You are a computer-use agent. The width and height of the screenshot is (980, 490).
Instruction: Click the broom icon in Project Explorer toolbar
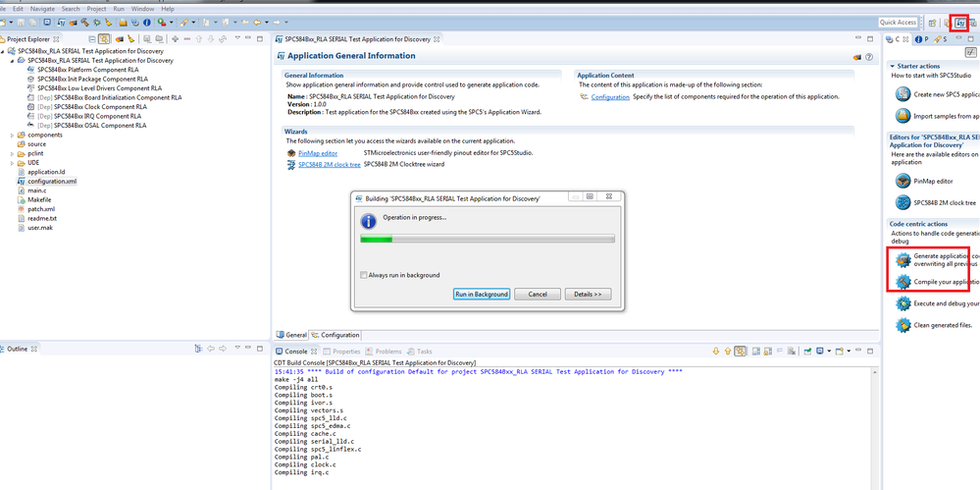pyautogui.click(x=130, y=39)
